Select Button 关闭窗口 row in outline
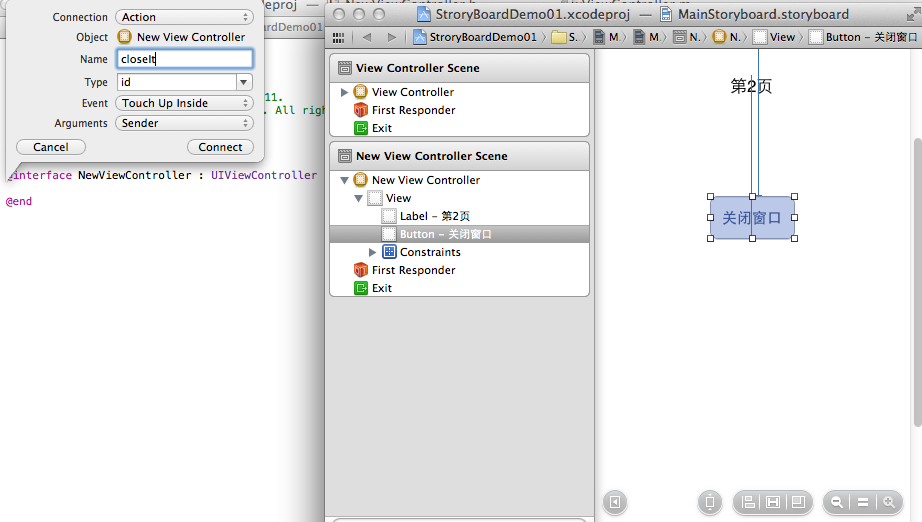The height and width of the screenshot is (522, 922). [459, 234]
